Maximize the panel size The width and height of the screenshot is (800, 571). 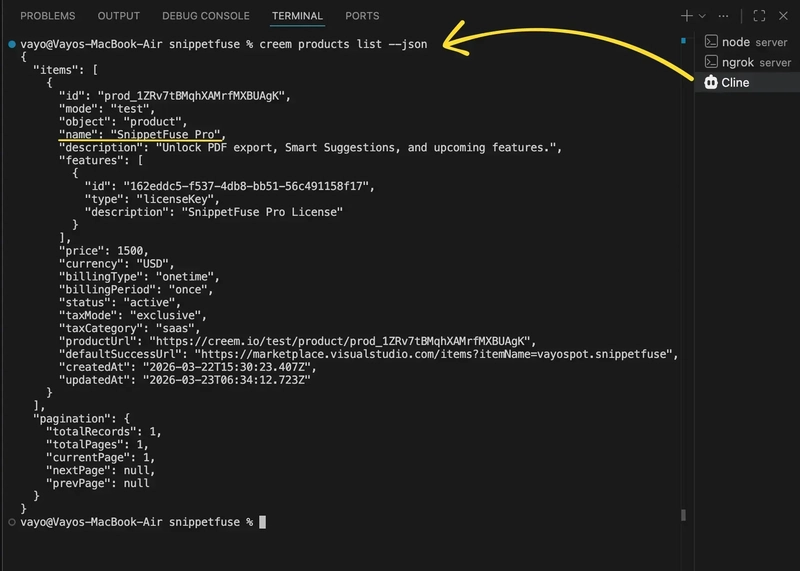coord(759,16)
